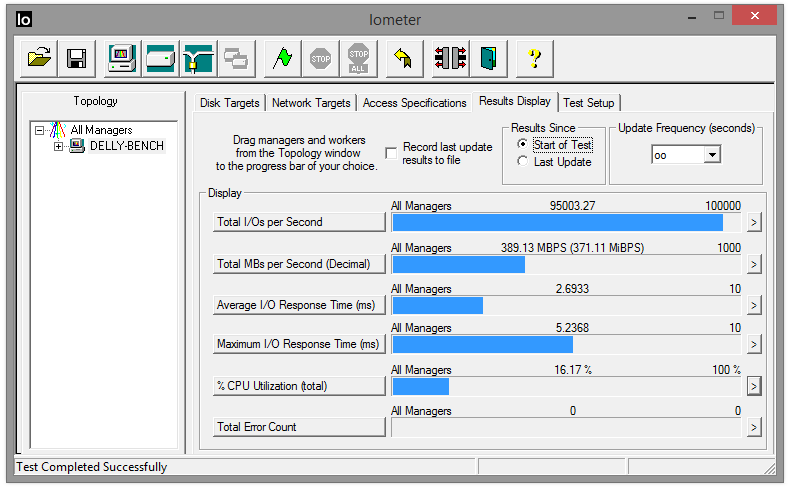
Task: Open arrow menu for Average Response row
Action: [x=753, y=305]
